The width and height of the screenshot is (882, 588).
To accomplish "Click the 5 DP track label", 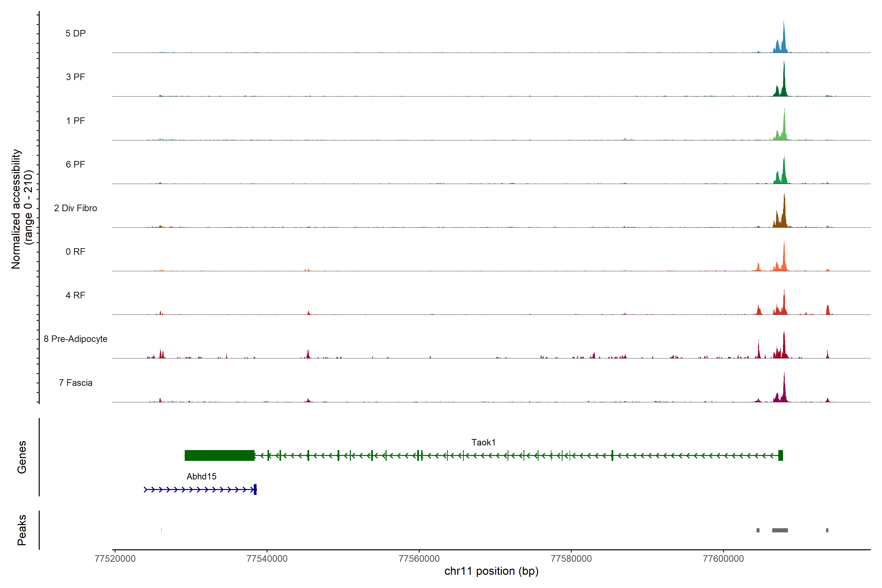I will 75,33.
